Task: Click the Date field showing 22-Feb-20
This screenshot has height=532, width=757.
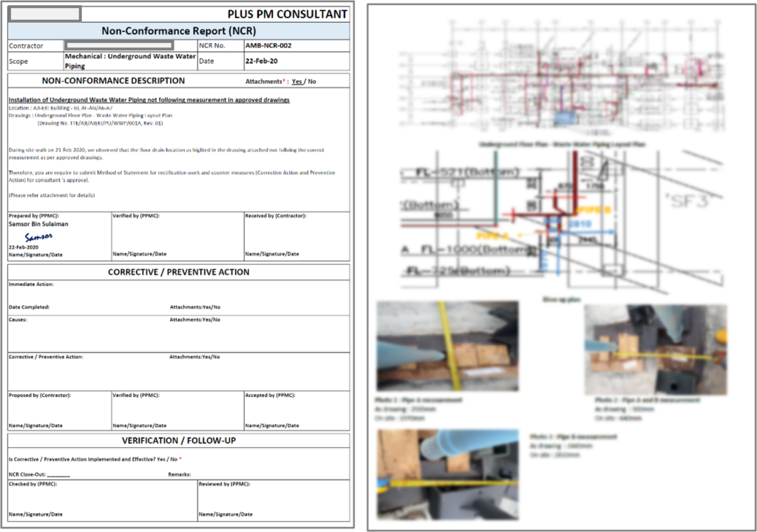Action: 262,61
